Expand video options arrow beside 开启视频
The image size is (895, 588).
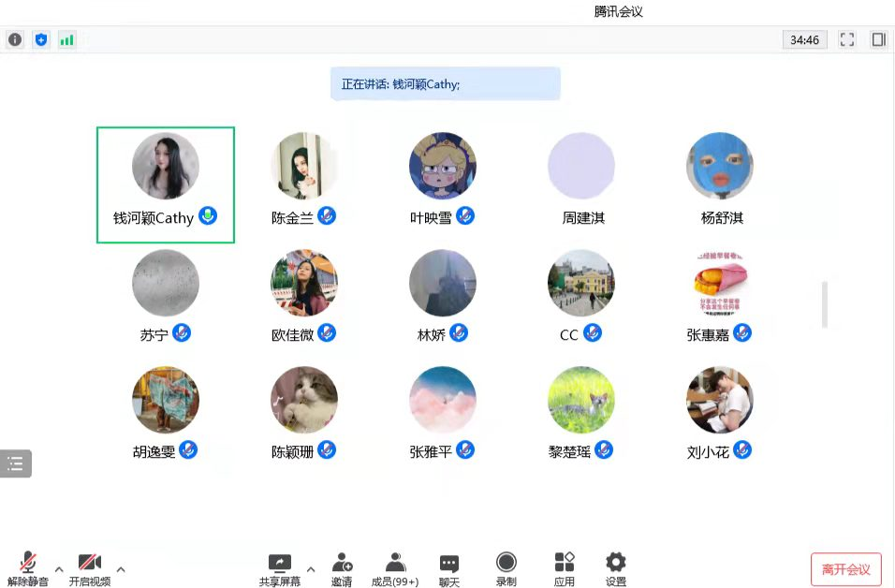point(120,568)
